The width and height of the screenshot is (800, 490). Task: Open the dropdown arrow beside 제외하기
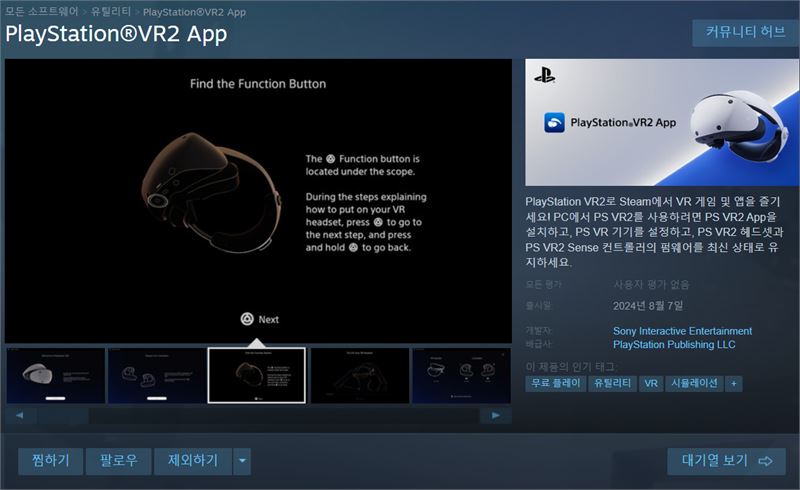[242, 461]
